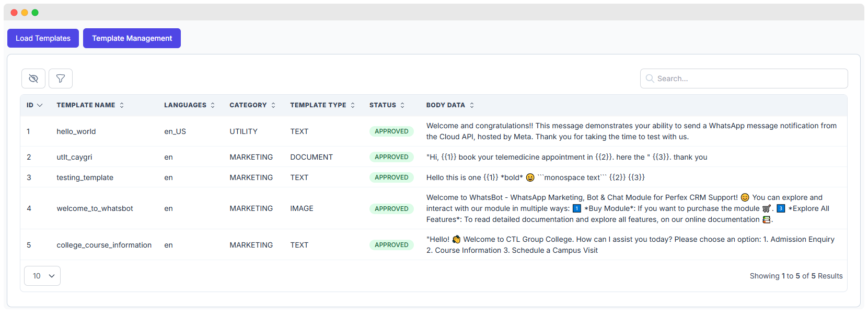Click body text starting "Hi, {{1}} book"
868x313 pixels.
point(566,157)
